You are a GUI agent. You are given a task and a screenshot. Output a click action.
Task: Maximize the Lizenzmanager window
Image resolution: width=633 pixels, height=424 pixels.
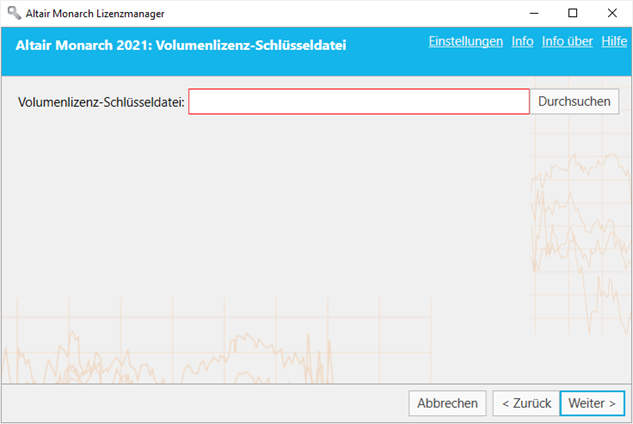(572, 13)
